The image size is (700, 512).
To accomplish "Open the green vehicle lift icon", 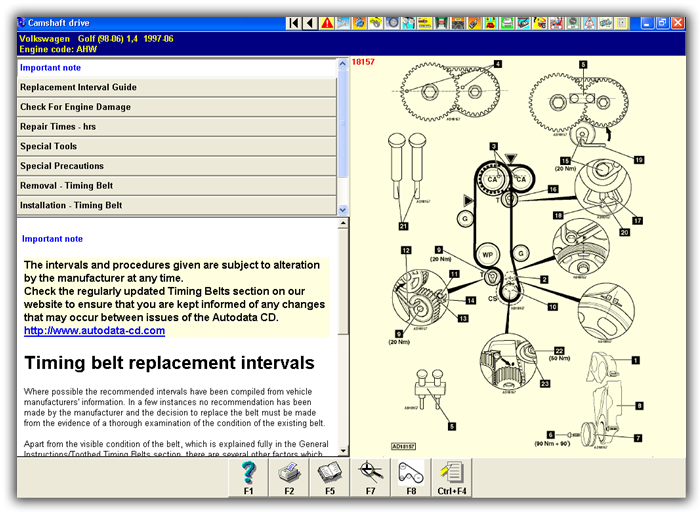I will [x=441, y=23].
